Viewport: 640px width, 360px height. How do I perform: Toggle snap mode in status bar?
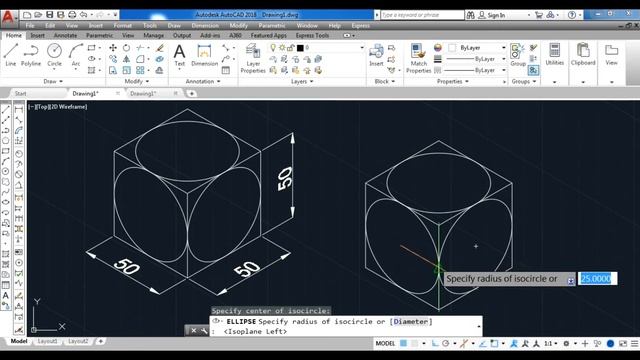pyautogui.click(x=415, y=344)
